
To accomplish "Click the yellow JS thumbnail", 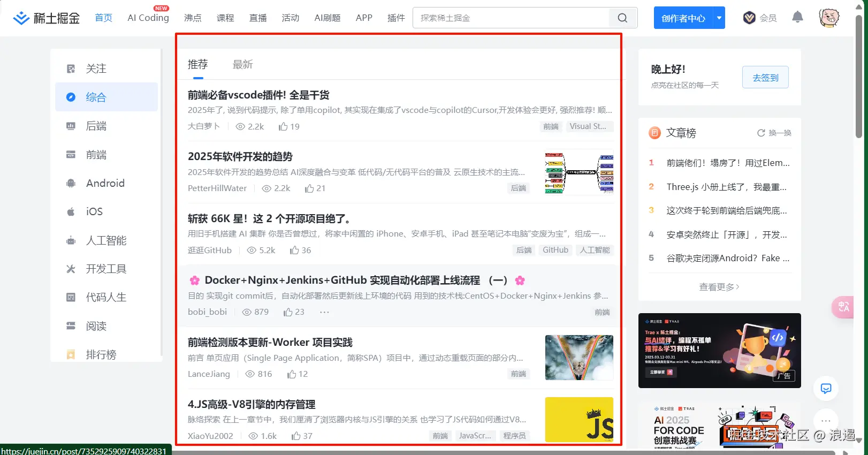I will [x=579, y=420].
